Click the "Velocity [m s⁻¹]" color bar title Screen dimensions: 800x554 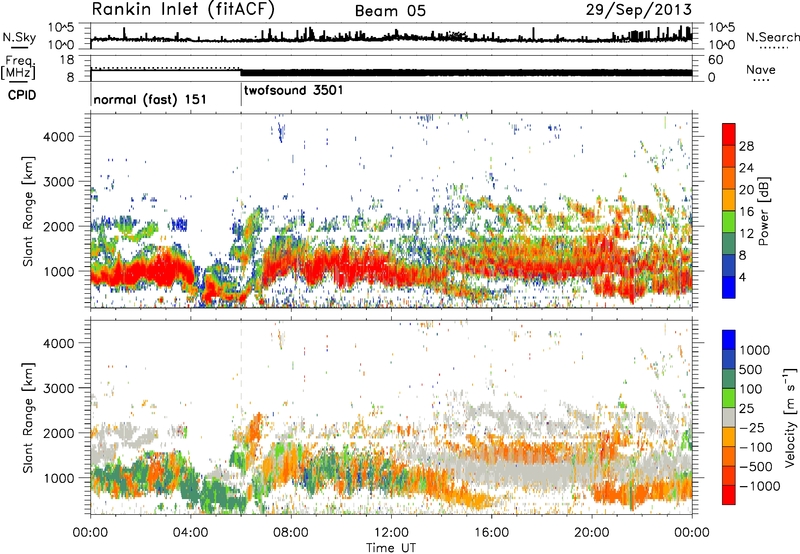790,417
